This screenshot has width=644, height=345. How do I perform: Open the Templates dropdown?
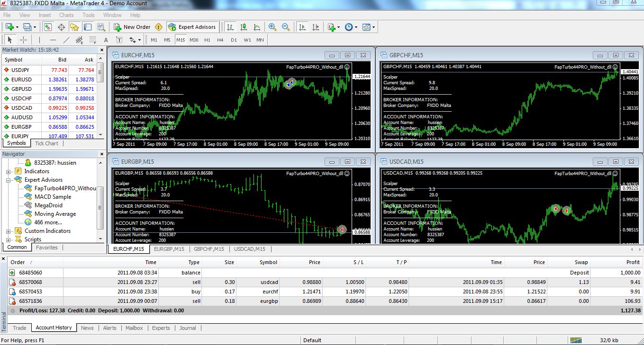point(368,27)
